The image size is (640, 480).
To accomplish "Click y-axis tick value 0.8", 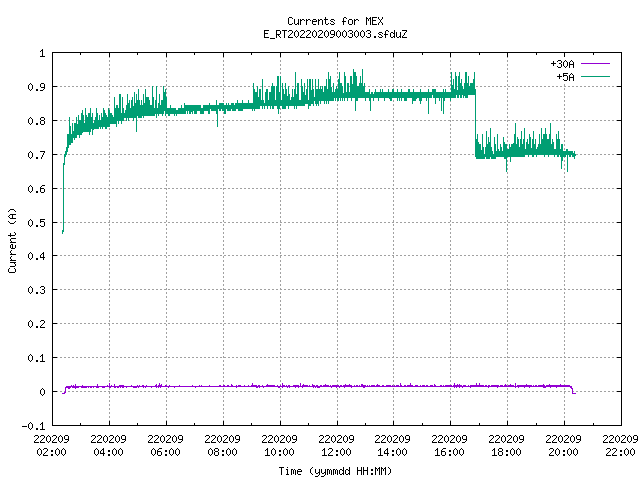I will tap(36, 121).
